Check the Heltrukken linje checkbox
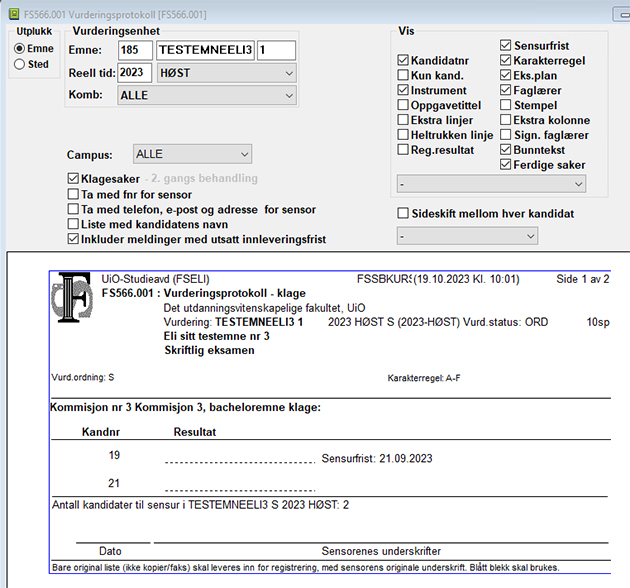The image size is (630, 588). tap(403, 135)
